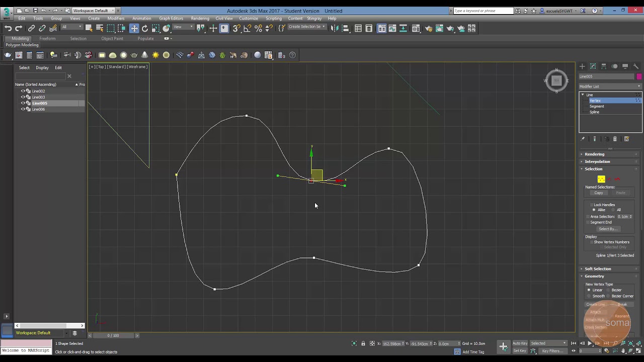The height and width of the screenshot is (362, 644).
Task: Expand the Soft Selection rollout
Action: click(609, 269)
